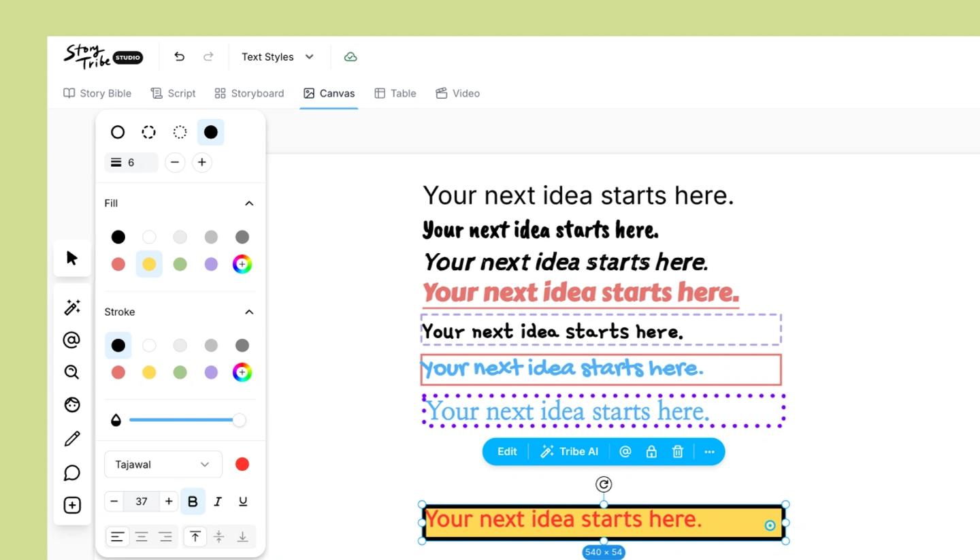Select the arrow pointer tool
980x560 pixels.
pos(72,258)
